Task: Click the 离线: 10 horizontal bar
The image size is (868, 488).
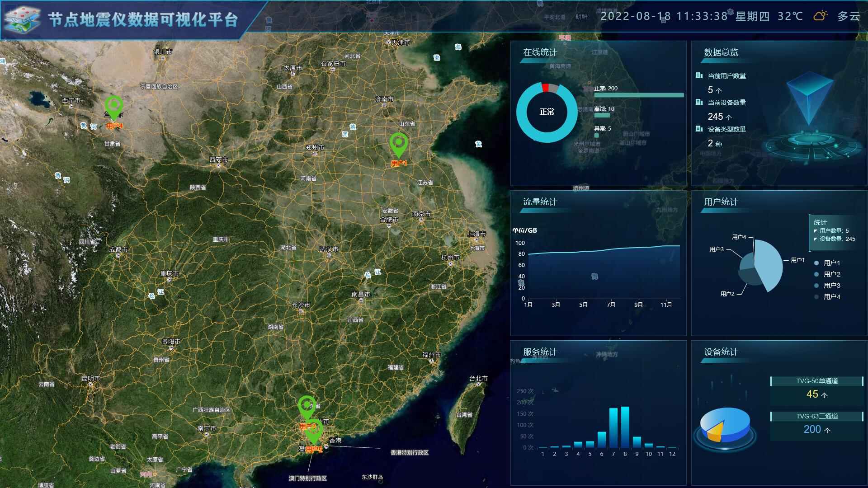Action: click(602, 116)
